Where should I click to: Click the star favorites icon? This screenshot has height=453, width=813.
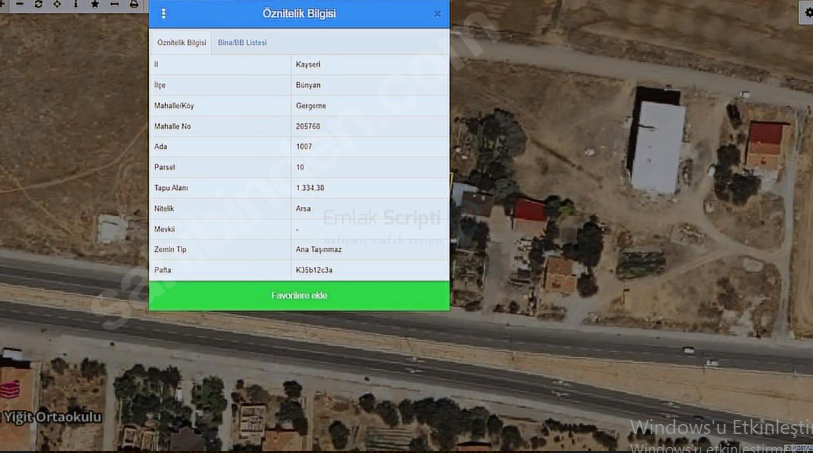coord(95,4)
